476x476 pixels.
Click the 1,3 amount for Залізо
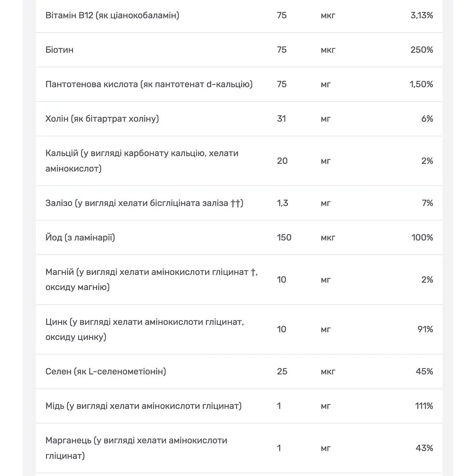tap(282, 203)
